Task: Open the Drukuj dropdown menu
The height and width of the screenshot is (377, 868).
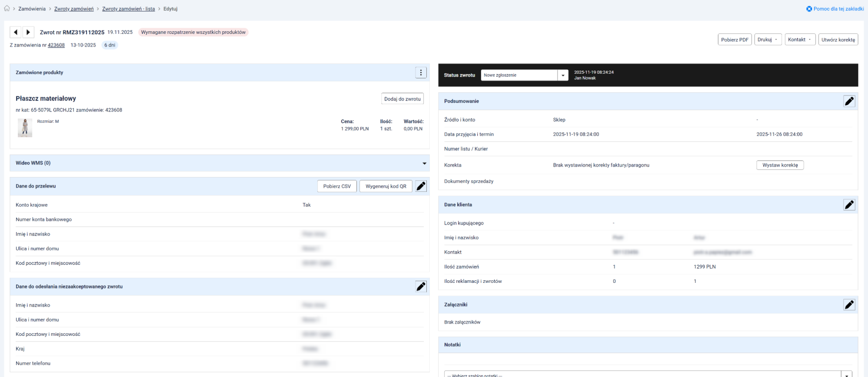Action: pos(767,39)
